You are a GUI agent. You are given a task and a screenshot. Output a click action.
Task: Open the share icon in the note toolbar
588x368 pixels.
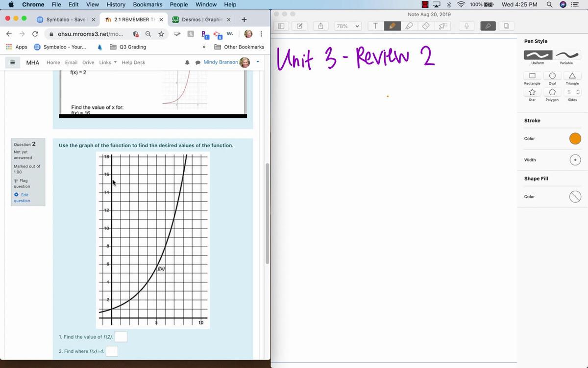[321, 26]
